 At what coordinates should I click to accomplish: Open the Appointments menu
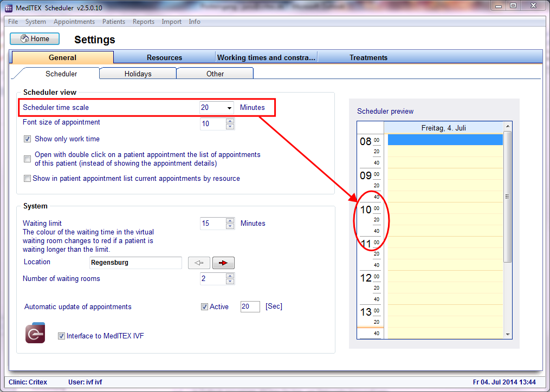point(74,22)
